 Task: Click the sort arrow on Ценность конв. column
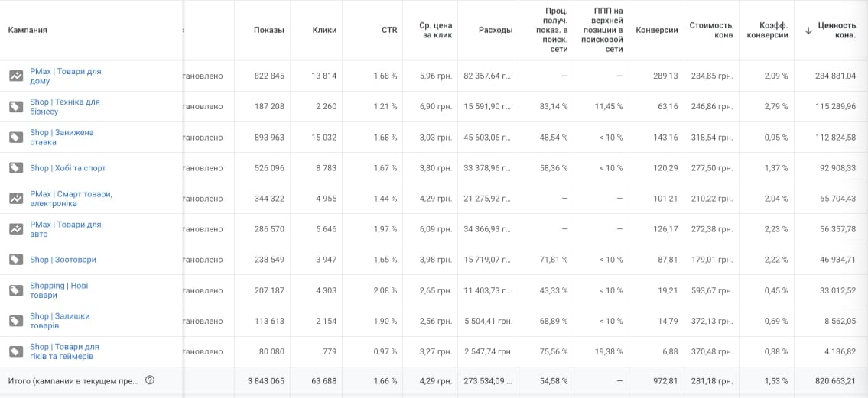click(808, 31)
